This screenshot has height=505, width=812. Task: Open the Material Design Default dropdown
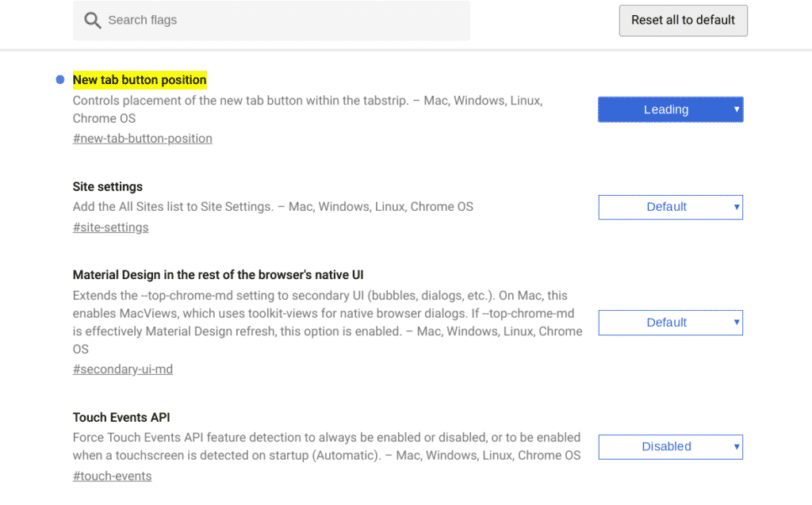pos(670,323)
